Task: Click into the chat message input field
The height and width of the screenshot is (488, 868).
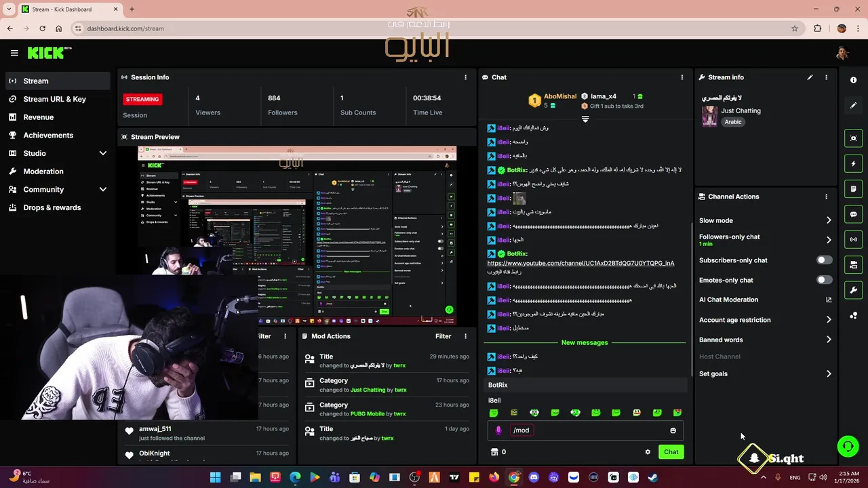Action: [x=585, y=430]
